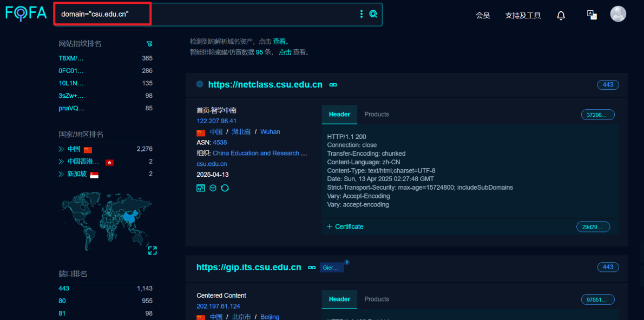Switch to Products tab for netclass result

pyautogui.click(x=377, y=115)
